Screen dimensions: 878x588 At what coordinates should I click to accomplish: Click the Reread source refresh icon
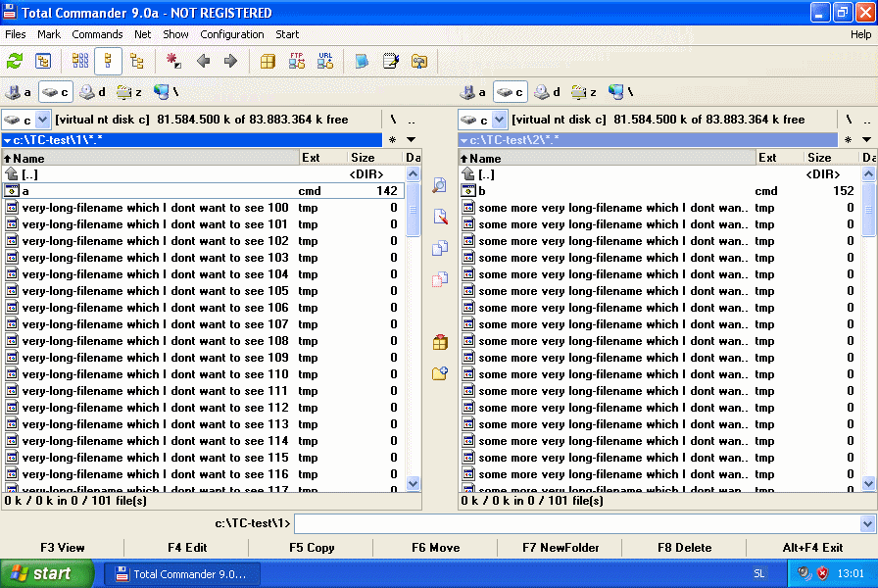tap(15, 61)
